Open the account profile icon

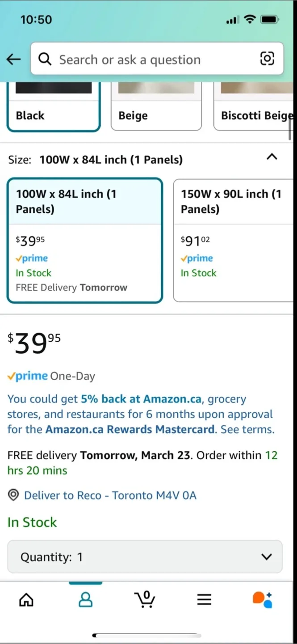85,599
